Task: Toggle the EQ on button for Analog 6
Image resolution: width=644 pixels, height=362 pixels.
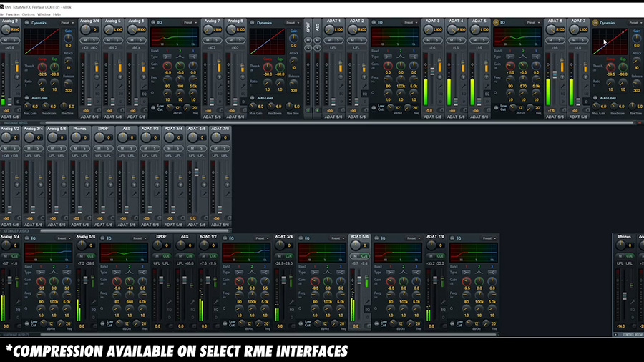Action: 153,23
